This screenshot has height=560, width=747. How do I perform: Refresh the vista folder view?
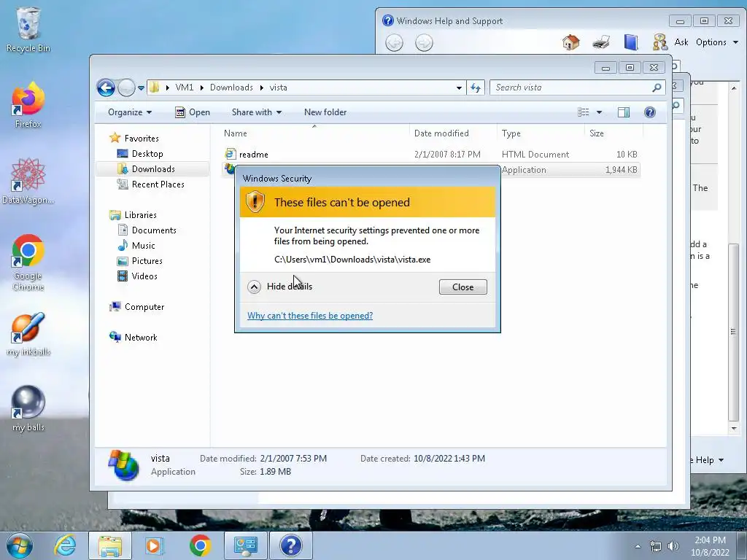point(476,87)
